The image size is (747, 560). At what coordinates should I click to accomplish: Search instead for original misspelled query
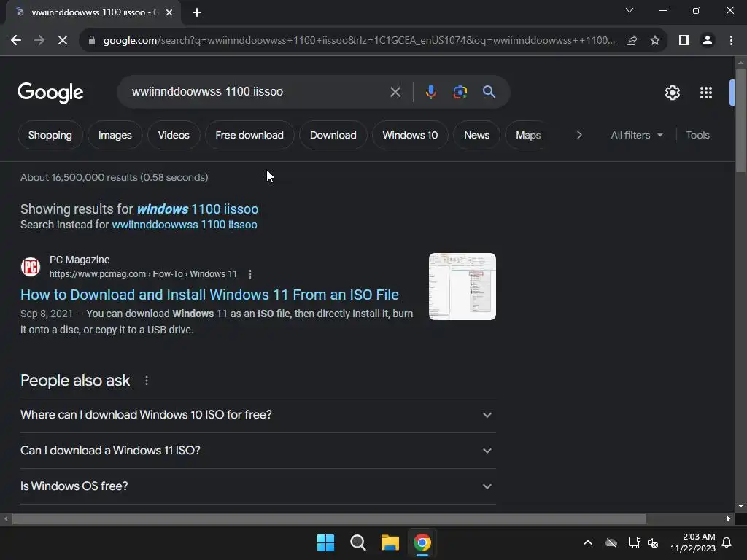185,225
